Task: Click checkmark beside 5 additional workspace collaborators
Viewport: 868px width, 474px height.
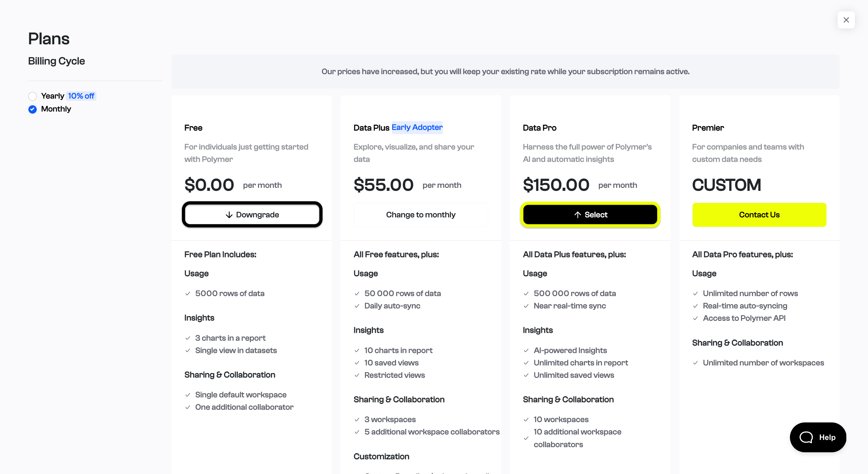Action: coord(357,432)
